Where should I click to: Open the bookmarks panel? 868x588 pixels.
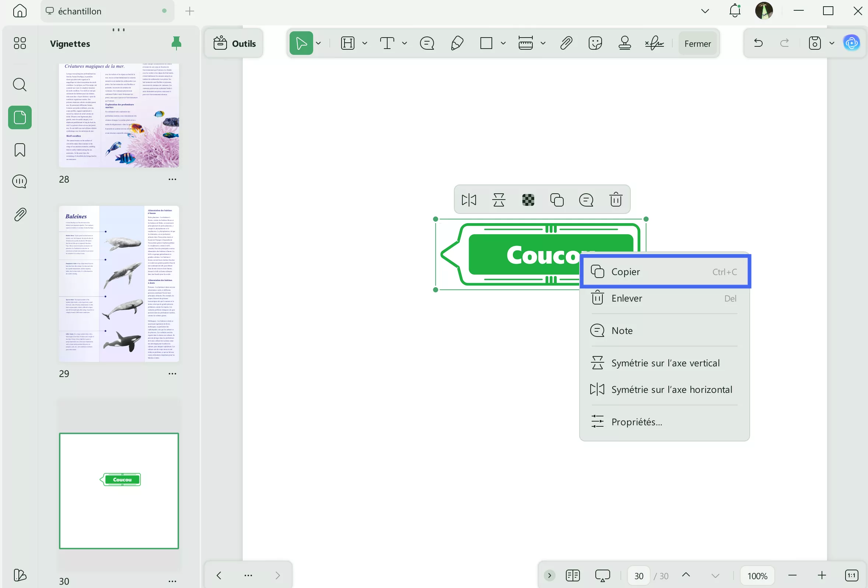(19, 149)
